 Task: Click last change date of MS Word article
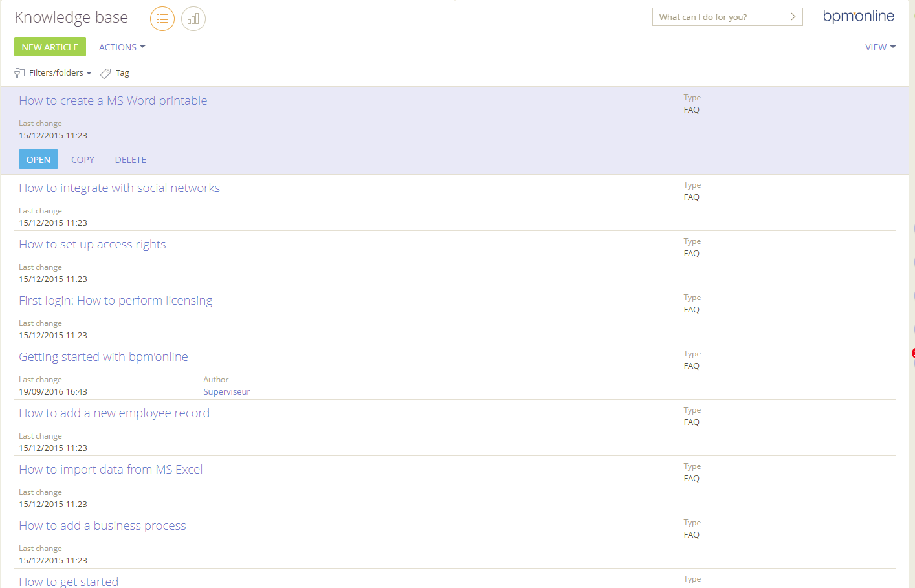53,136
